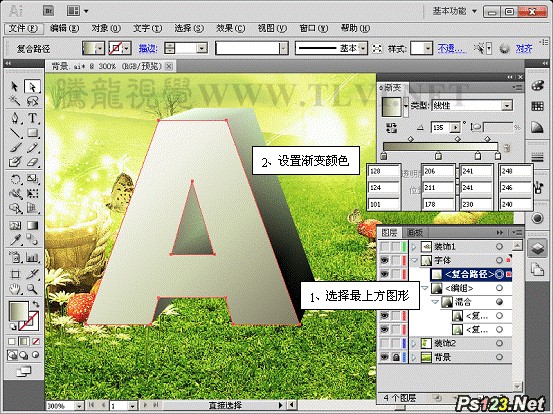Select the Type tool

32,118
